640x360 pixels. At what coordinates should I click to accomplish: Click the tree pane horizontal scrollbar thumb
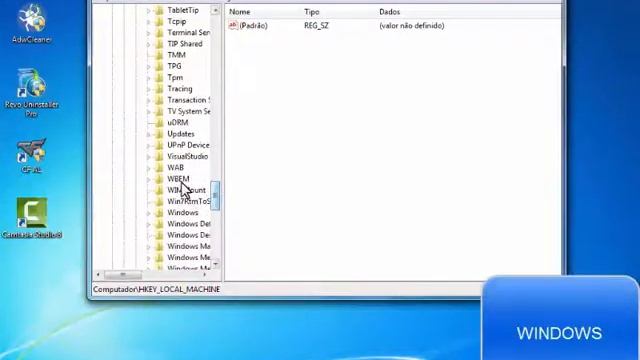(x=123, y=274)
